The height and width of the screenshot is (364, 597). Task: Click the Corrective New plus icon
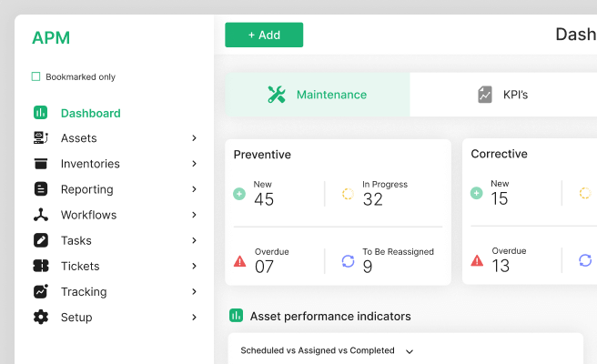(476, 193)
